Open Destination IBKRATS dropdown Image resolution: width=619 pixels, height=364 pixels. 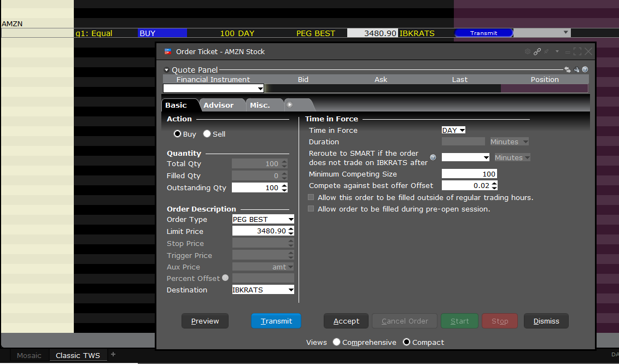(291, 290)
